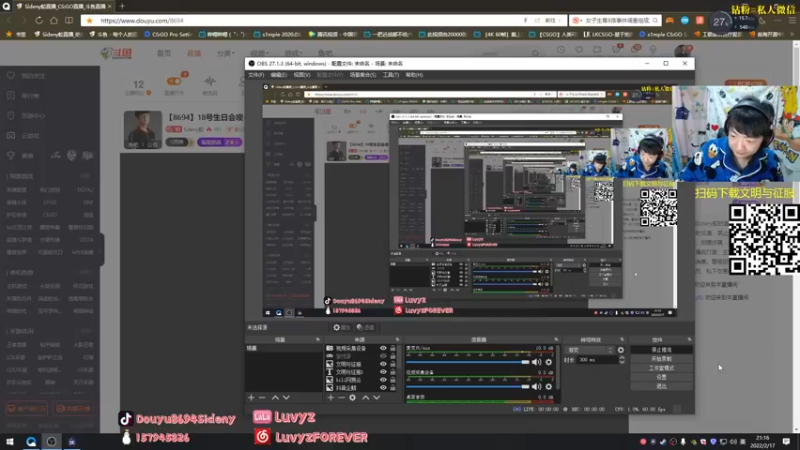Bookmark the page with the star icon
The image size is (800, 450).
[89, 20]
